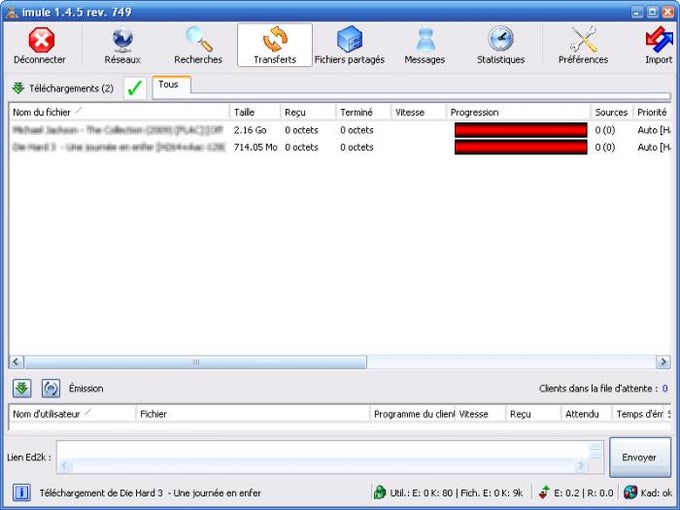Screen dimensions: 680x510
Task: Select the Transferts toolbar button
Action: click(x=275, y=45)
